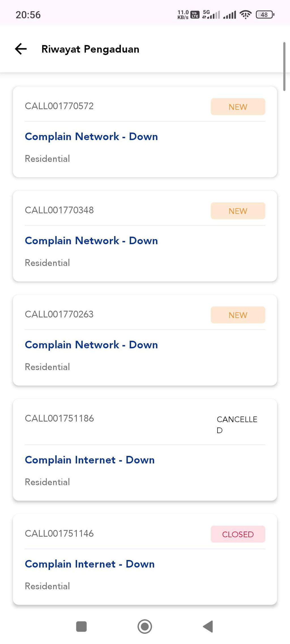Tap Android recent apps square button

[x=82, y=626]
